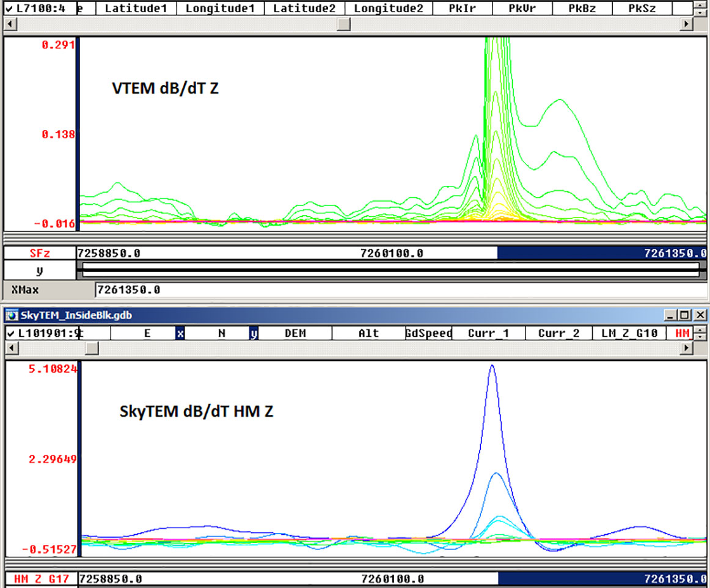710x588 pixels.
Task: Select the Curr_2 column header
Action: [558, 333]
